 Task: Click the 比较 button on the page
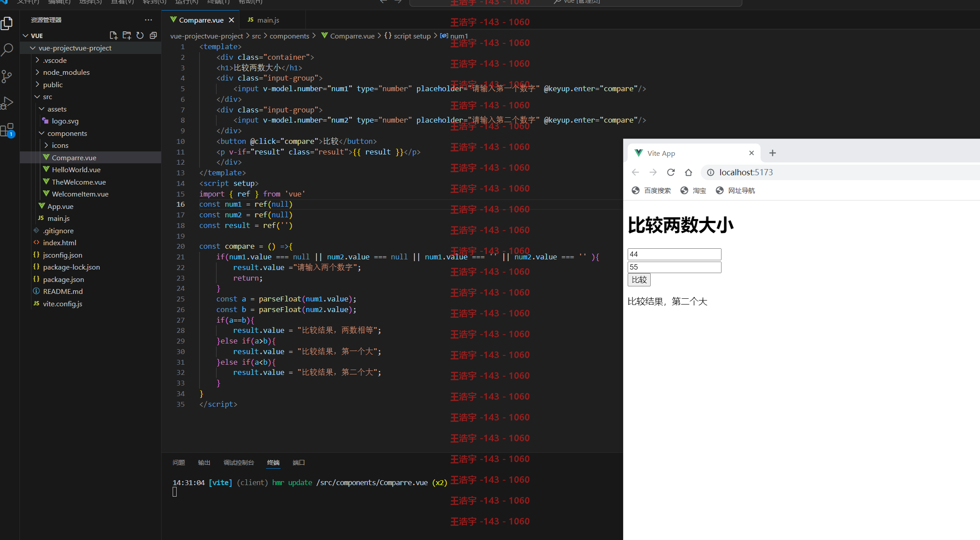click(x=639, y=280)
